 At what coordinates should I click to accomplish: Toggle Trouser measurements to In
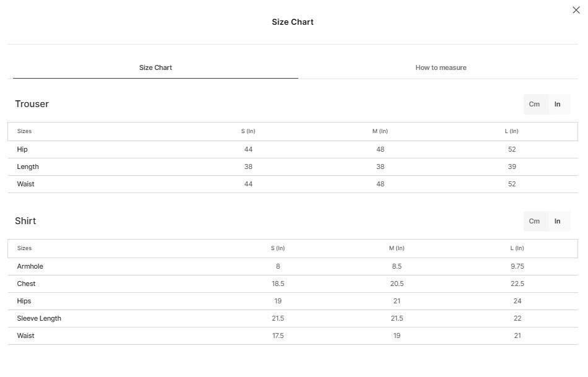tap(557, 104)
